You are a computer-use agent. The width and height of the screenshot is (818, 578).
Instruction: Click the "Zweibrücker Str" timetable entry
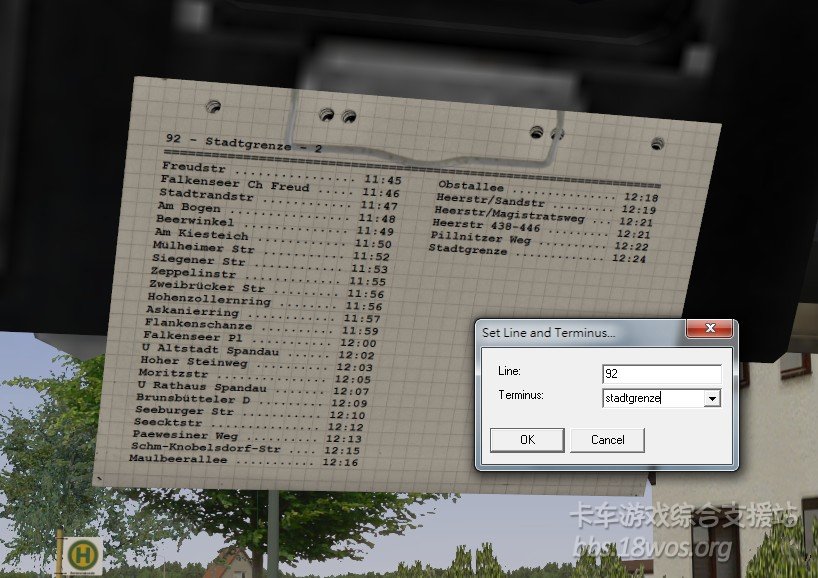207,286
